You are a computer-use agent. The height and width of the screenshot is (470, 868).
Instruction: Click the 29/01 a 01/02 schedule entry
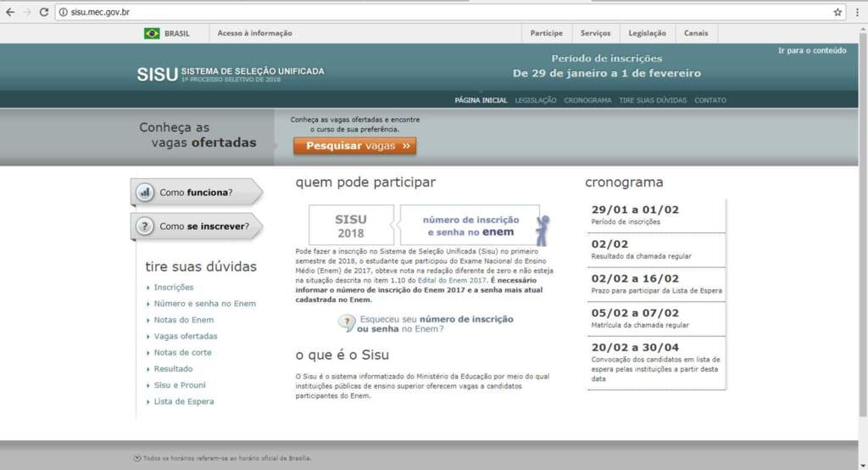[657, 215]
